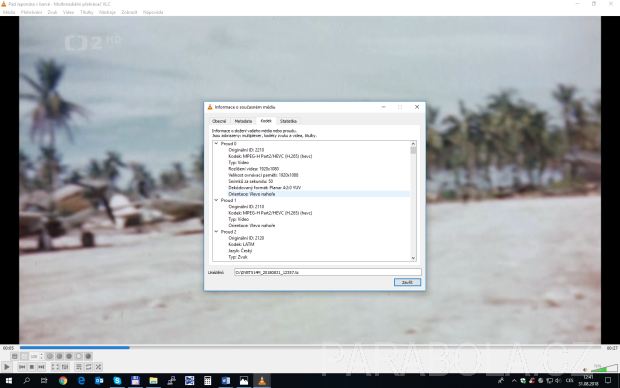Image resolution: width=620 pixels, height=388 pixels.
Task: Open Google Chrome from the taskbar
Action: point(63,380)
